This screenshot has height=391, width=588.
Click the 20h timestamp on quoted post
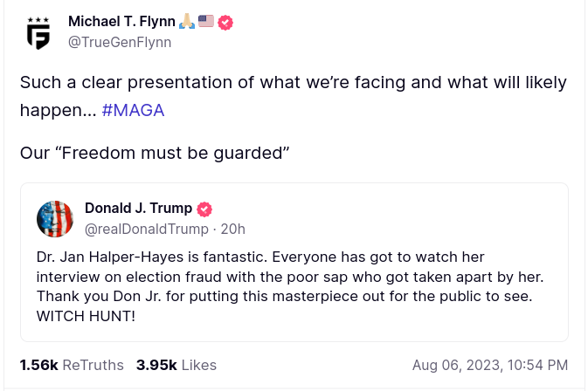[x=233, y=229]
